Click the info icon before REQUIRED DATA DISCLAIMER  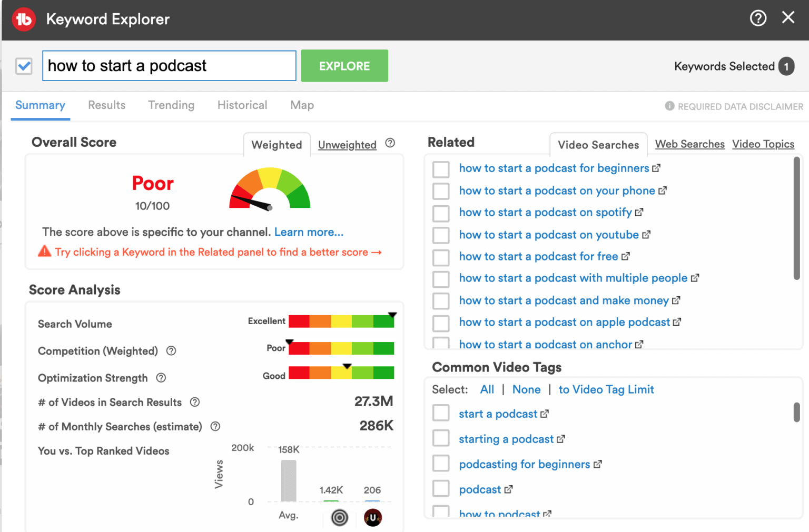[x=669, y=106]
